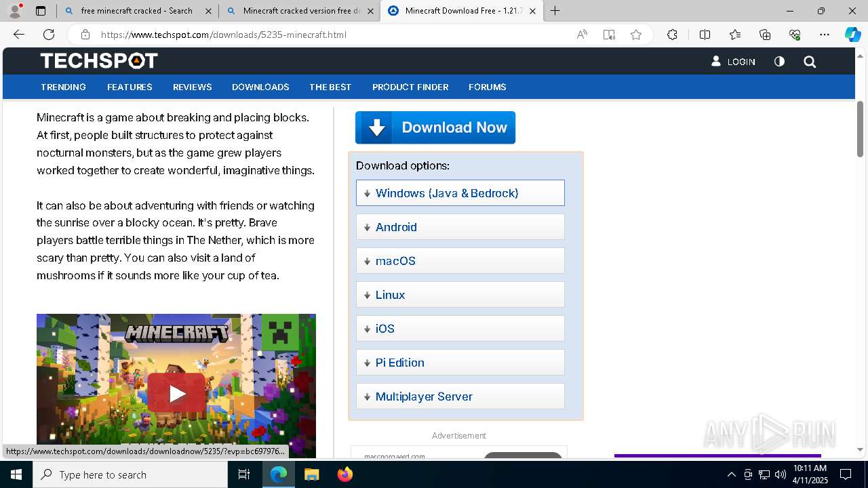
Task: Open File Explorer from the taskbar
Action: click(x=311, y=474)
